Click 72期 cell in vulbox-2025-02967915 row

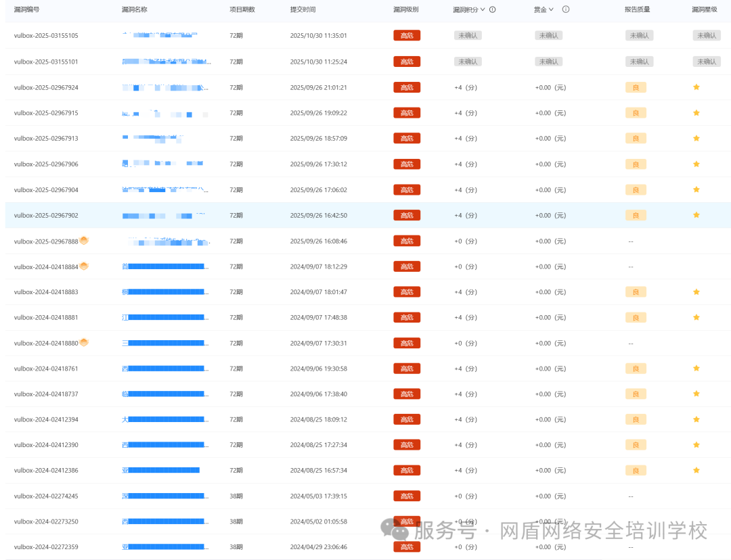tap(236, 113)
